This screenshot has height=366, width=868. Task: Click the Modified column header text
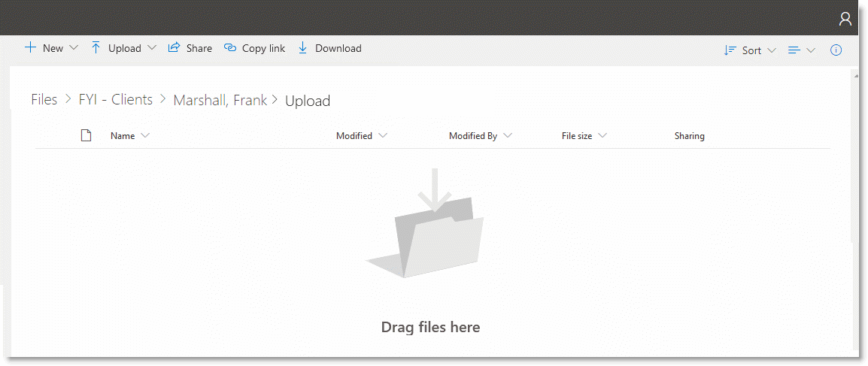354,135
